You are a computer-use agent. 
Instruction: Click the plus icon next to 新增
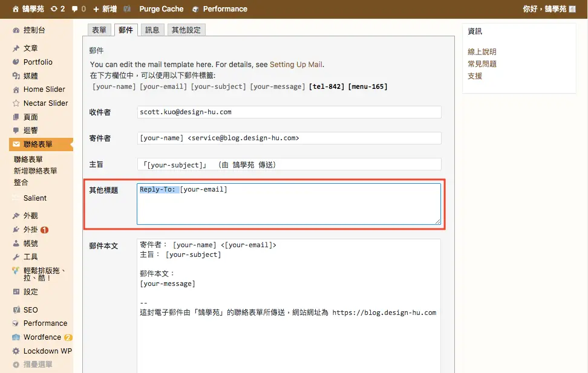(96, 9)
